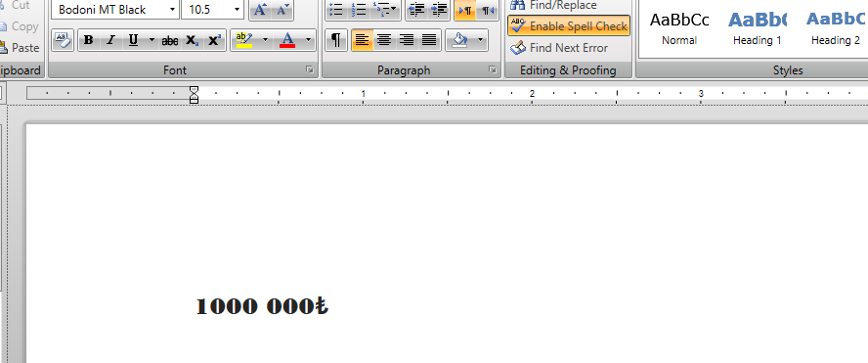Open the font color dropdown arrow
868x363 pixels.
click(x=308, y=40)
